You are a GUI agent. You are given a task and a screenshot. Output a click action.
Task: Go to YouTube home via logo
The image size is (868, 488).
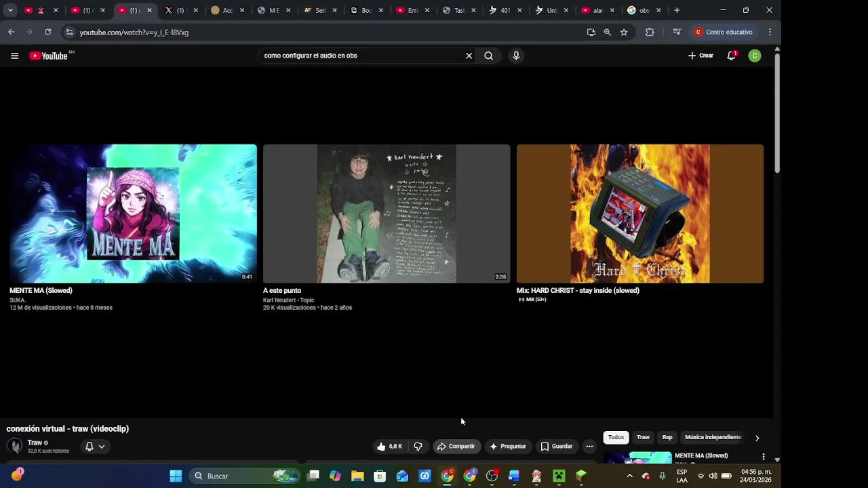pos(49,56)
